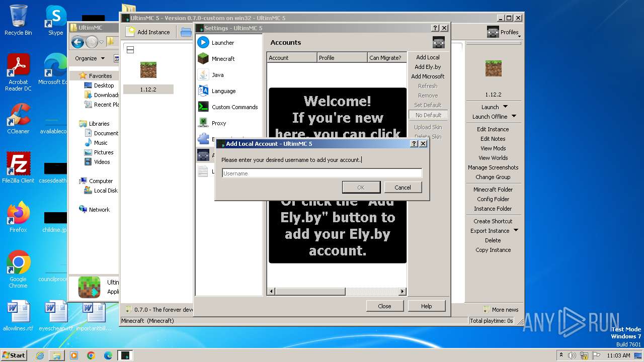Image resolution: width=644 pixels, height=362 pixels.
Task: Click the help question mark in Settings title bar
Action: [x=436, y=28]
